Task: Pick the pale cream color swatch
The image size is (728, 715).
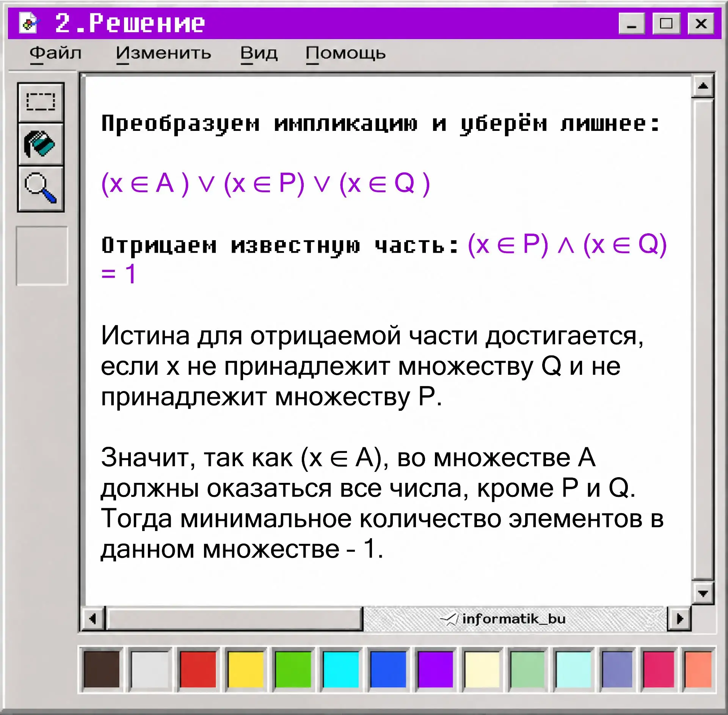Action: 482,669
